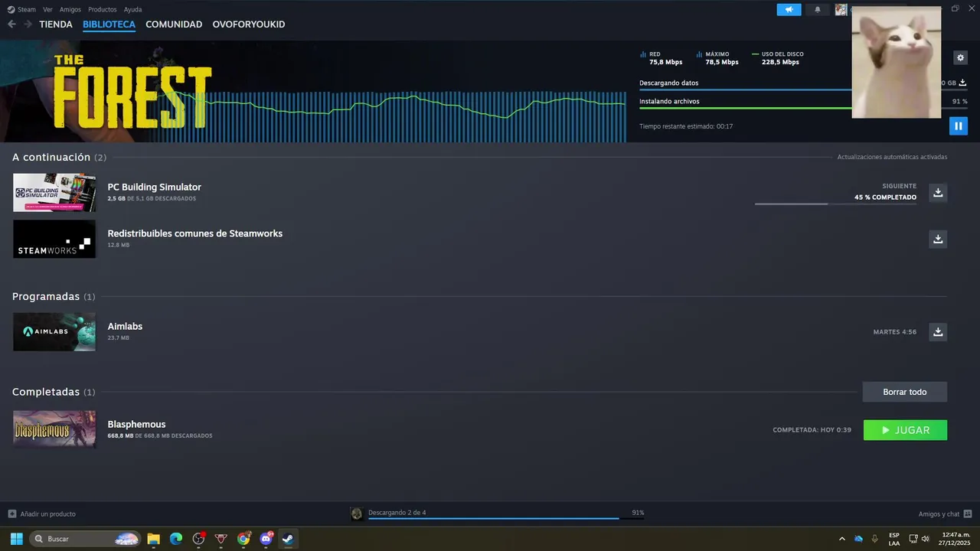
Task: Open the Ver menu
Action: [x=47, y=9]
